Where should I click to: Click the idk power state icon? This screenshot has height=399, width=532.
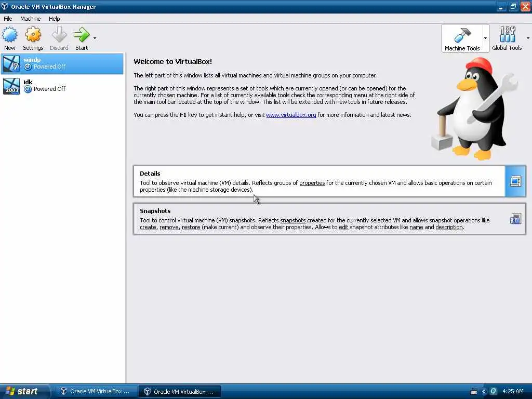click(28, 89)
